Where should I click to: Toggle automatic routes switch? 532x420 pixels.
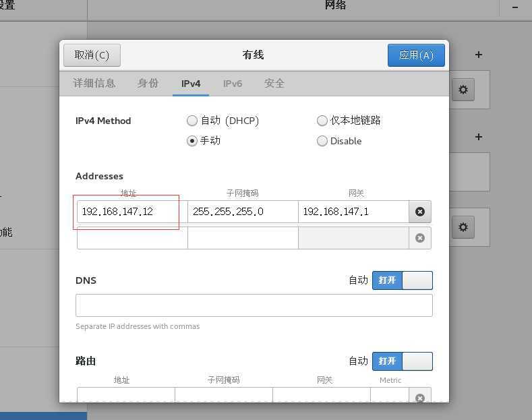click(x=403, y=361)
